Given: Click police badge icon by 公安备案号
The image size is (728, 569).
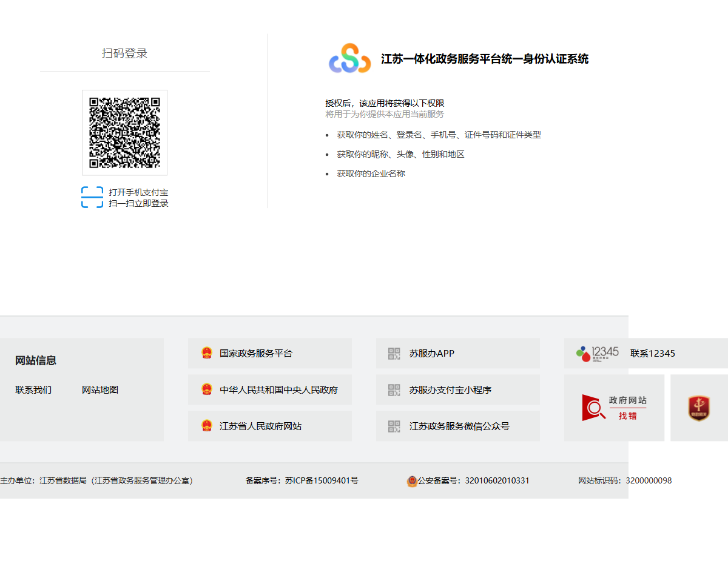Looking at the screenshot, I should 412,481.
